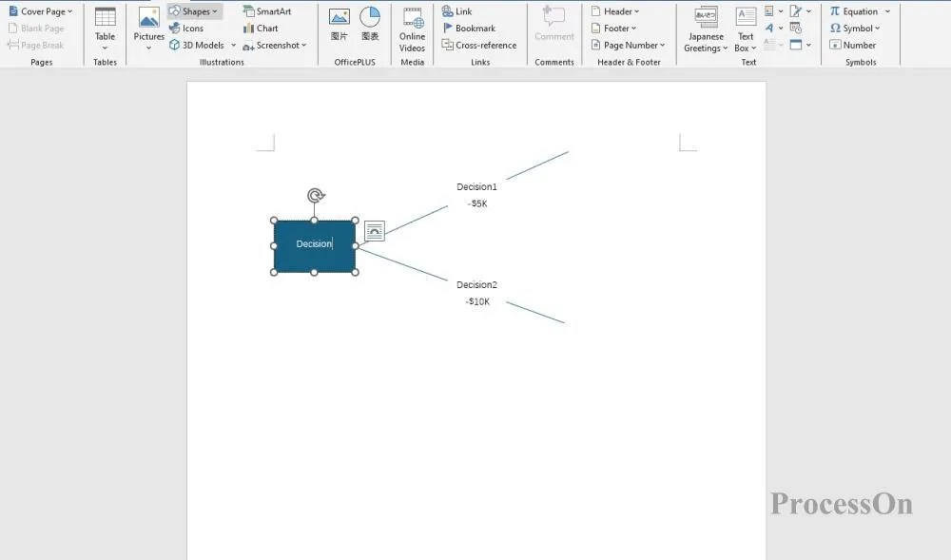951x560 pixels.
Task: Open the Symbol dropdown
Action: point(855,28)
